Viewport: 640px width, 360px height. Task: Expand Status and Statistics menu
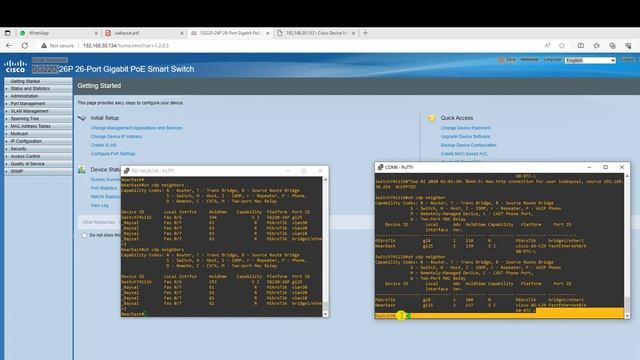click(38, 89)
